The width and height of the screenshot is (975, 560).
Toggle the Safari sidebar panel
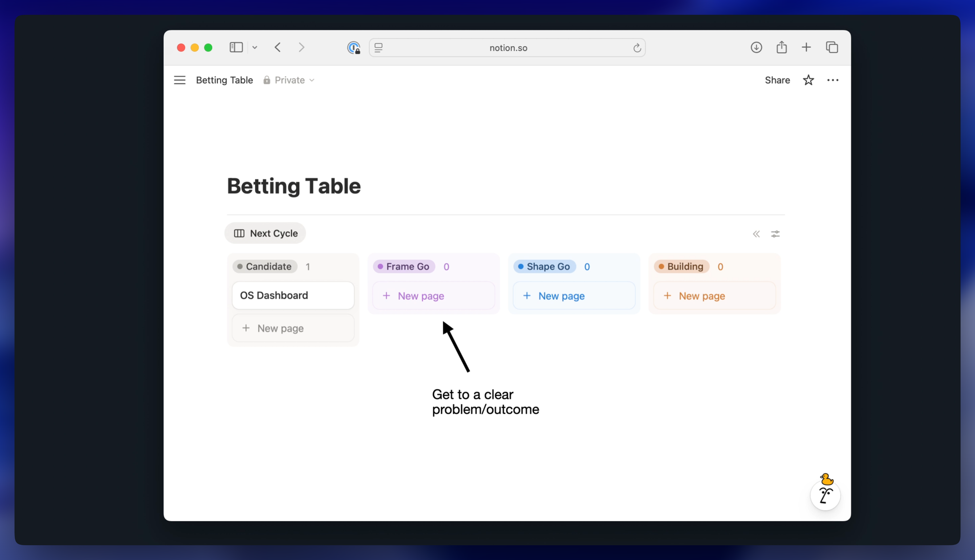point(236,47)
